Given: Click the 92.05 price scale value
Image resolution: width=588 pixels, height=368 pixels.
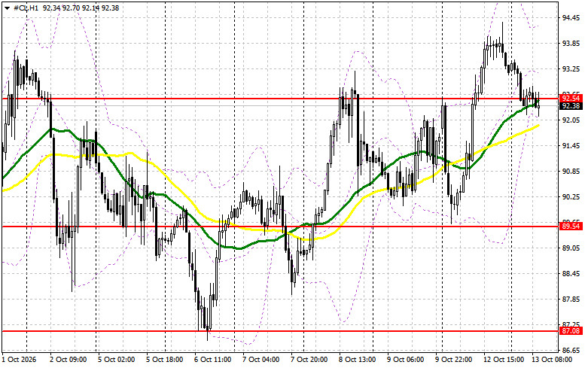Looking at the screenshot, I should (571, 120).
